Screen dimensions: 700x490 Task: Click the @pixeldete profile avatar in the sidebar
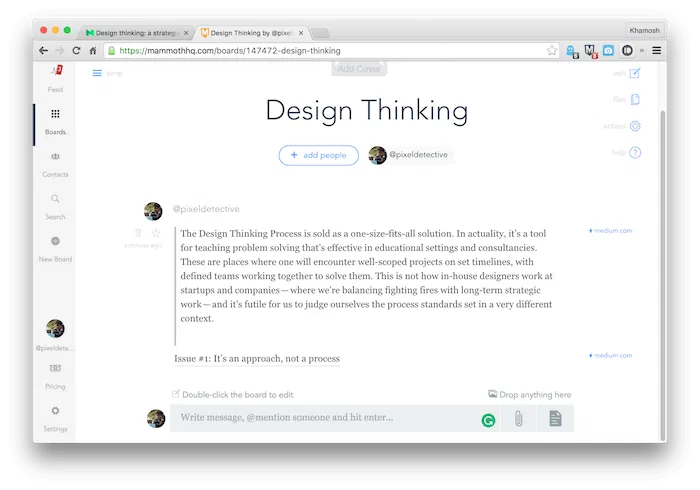point(55,329)
